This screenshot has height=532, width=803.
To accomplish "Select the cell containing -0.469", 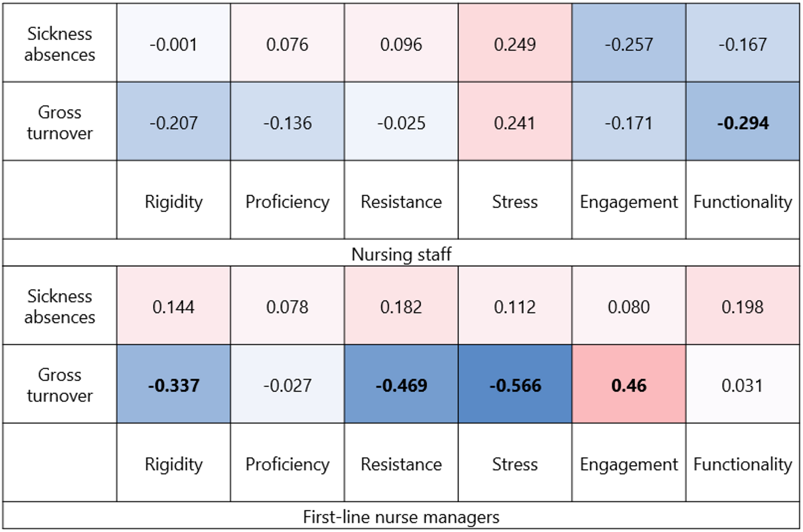I will click(x=401, y=385).
